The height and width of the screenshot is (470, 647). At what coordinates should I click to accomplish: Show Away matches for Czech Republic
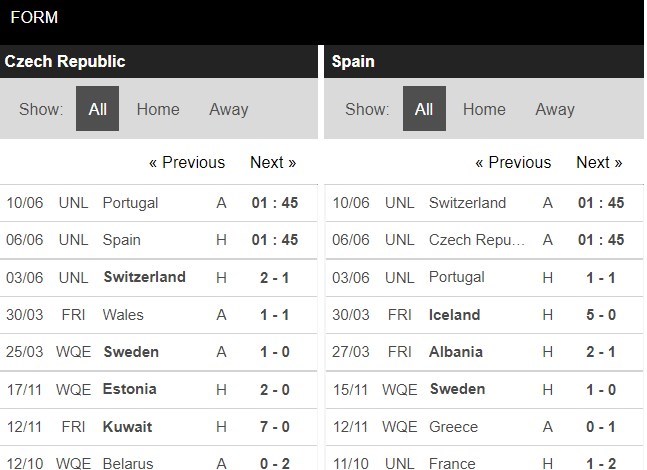(228, 109)
